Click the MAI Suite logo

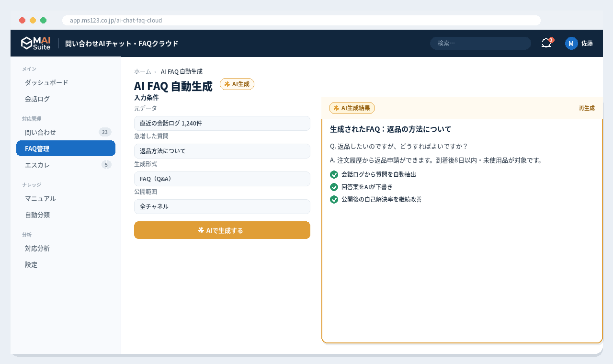point(35,43)
